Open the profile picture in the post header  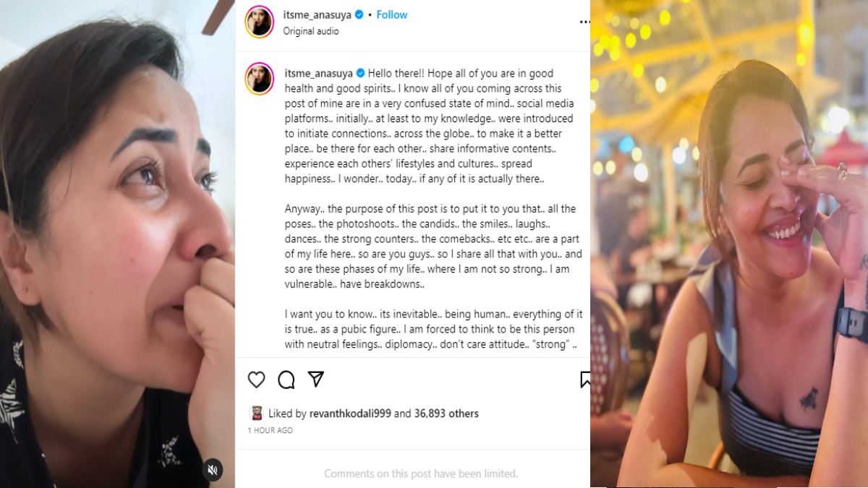(x=260, y=22)
